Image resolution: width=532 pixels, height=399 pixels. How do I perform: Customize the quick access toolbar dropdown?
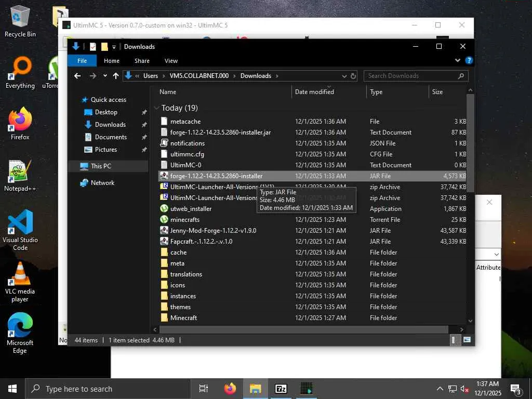(x=114, y=47)
